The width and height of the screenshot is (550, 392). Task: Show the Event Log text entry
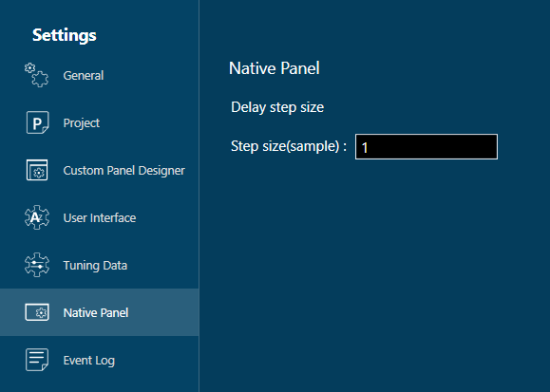(89, 360)
